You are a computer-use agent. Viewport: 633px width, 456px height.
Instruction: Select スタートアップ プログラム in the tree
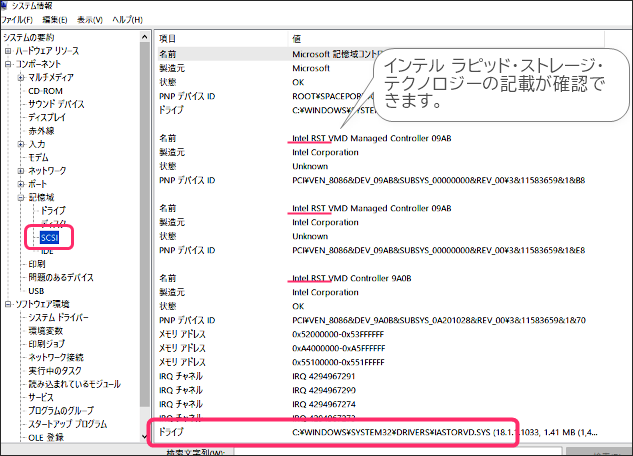click(x=67, y=424)
